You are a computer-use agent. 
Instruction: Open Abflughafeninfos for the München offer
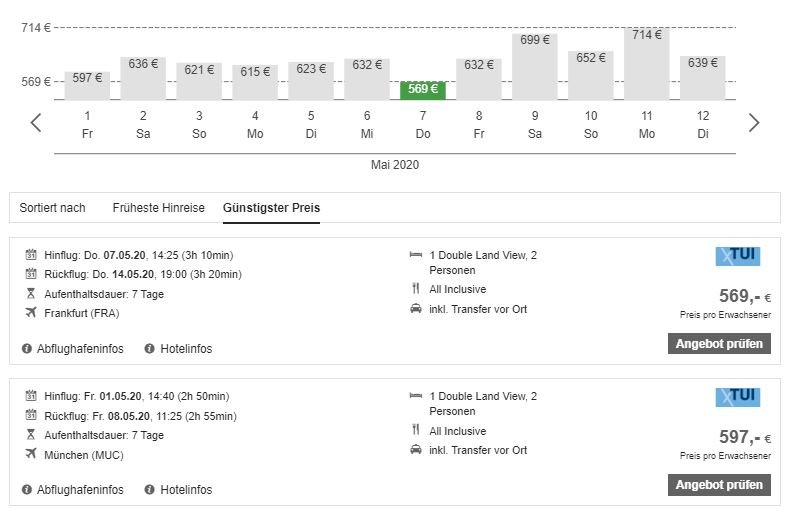coord(80,490)
